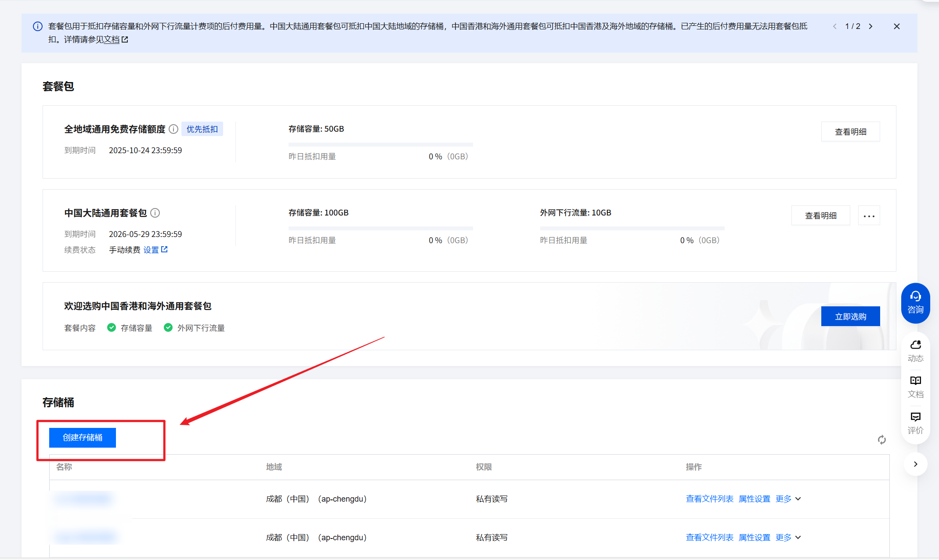Screen dimensions: 939x560
Task: Click 查看文件列表 for the first bucket
Action: click(x=709, y=499)
